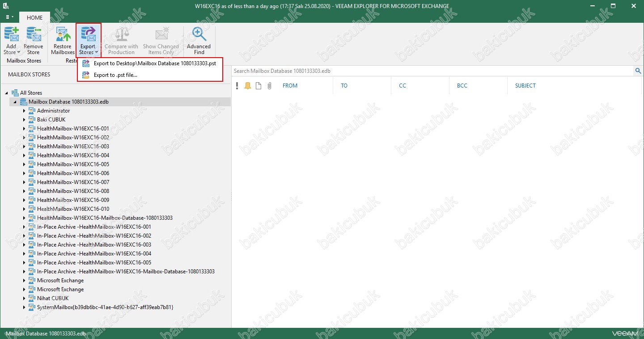
Task: Expand the SystemMailbox entry
Action: pos(24,307)
